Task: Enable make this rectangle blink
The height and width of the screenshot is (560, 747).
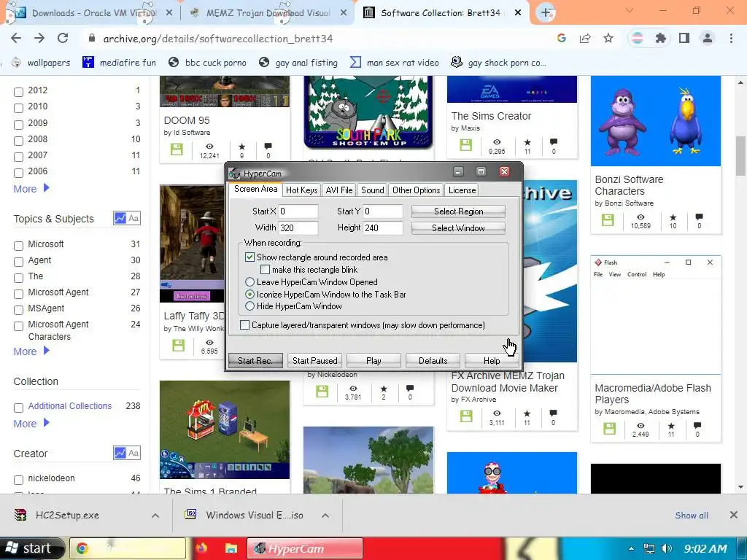Action: (266, 270)
